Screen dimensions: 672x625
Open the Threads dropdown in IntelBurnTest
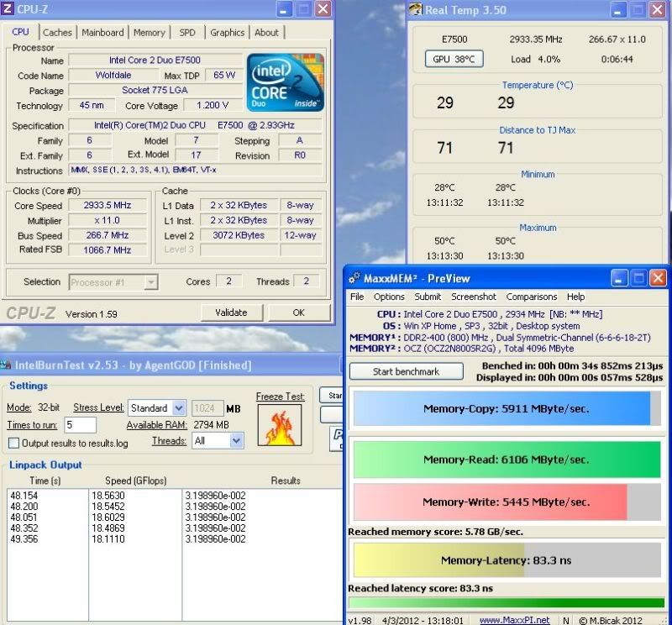[237, 441]
